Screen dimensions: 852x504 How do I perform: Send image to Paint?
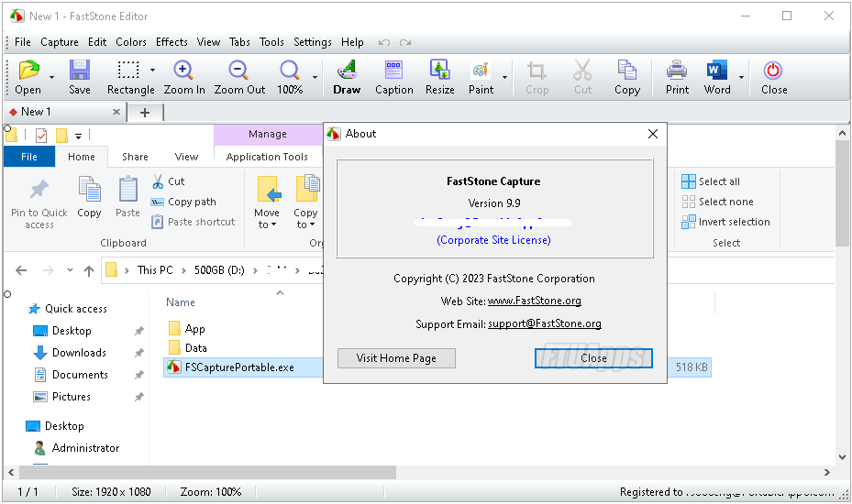481,71
